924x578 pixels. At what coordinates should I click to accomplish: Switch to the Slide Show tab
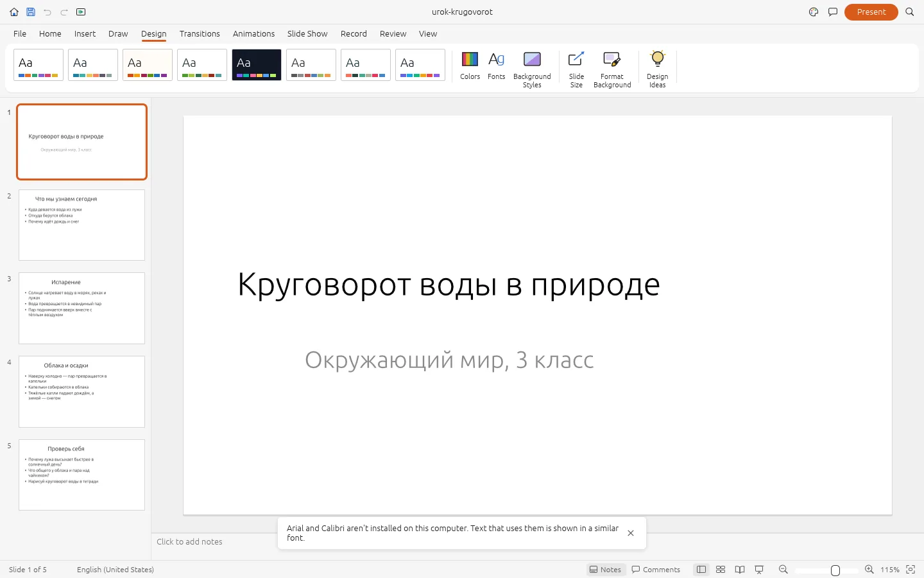pos(307,34)
